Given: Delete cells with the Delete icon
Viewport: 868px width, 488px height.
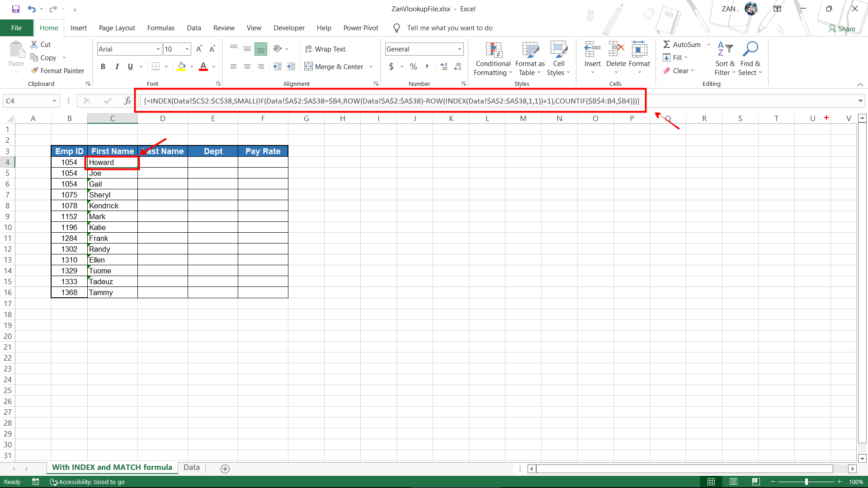Looking at the screenshot, I should [x=616, y=58].
